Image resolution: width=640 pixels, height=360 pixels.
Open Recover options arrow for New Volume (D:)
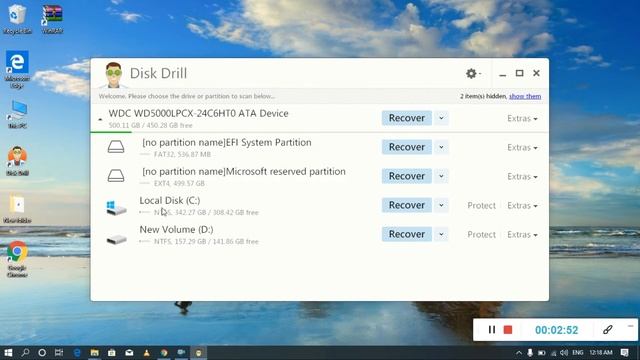(441, 234)
